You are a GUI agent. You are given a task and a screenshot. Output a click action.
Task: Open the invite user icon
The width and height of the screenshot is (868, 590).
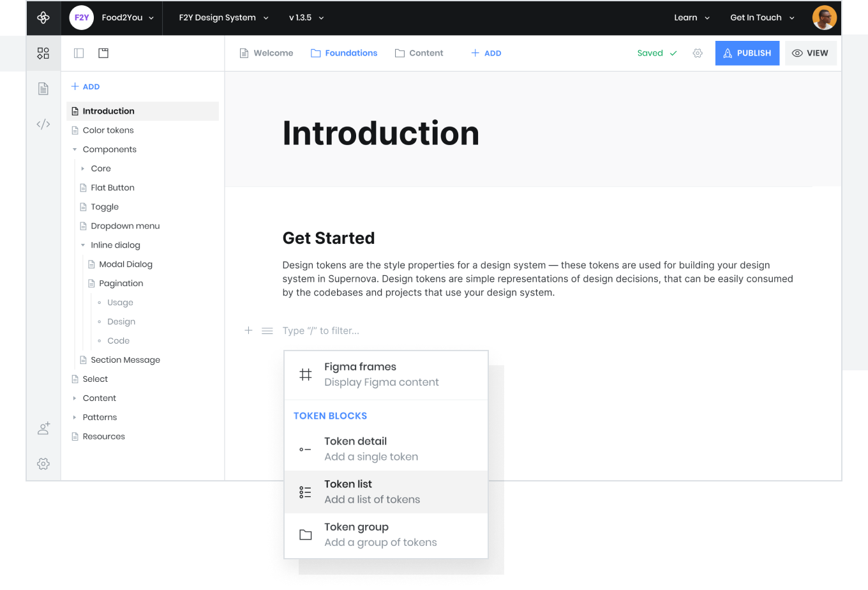point(43,428)
